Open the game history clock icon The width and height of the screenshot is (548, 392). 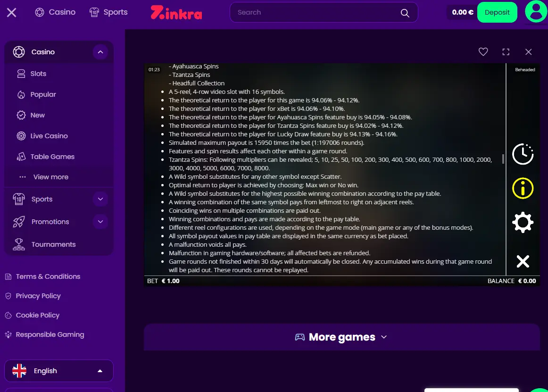[x=523, y=154]
